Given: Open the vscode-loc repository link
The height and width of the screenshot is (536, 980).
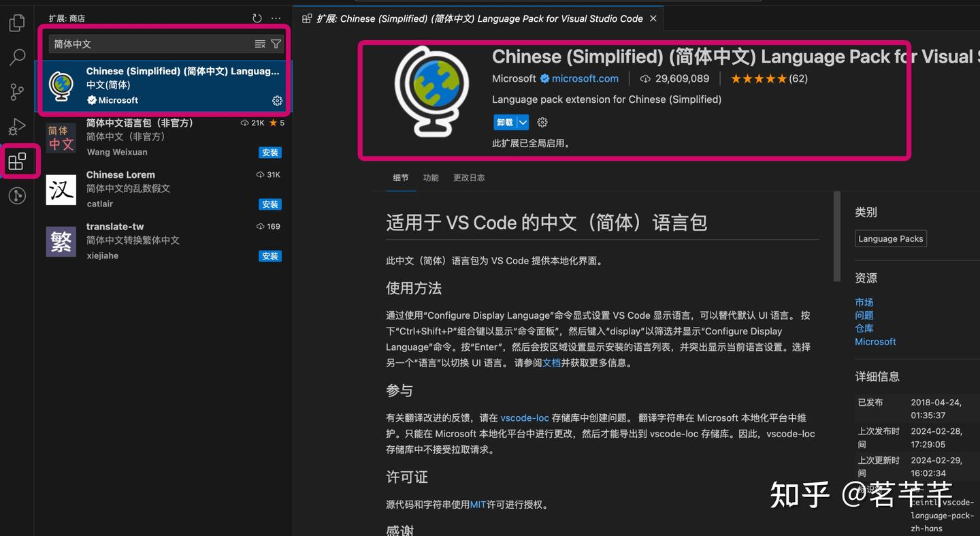Looking at the screenshot, I should 525,417.
